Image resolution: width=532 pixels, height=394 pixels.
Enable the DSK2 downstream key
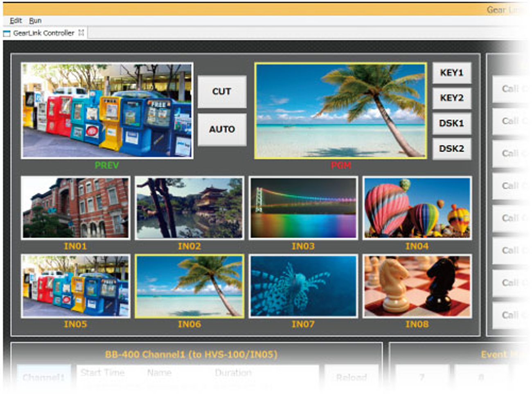[451, 149]
